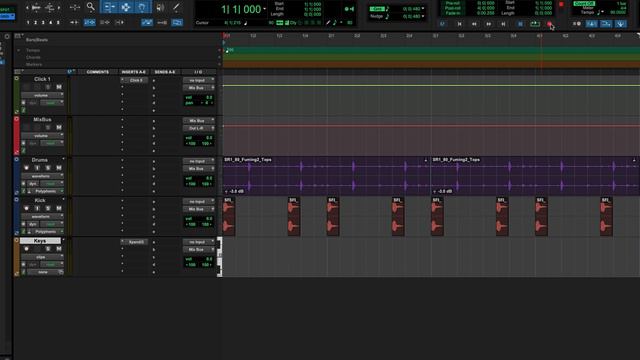This screenshot has height=360, width=640.
Task: Click the Rewind transport button
Action: point(474,24)
